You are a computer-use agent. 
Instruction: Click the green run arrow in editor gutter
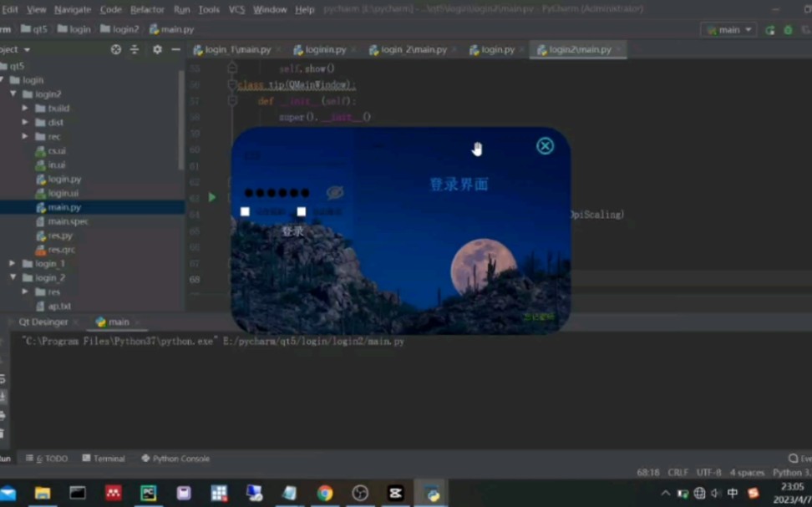pos(212,197)
